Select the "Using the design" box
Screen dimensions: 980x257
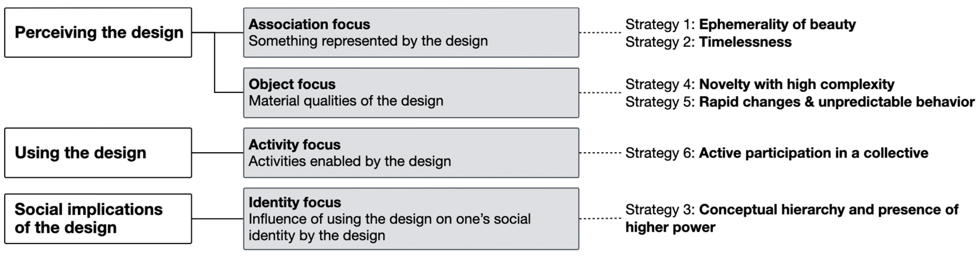tap(98, 153)
